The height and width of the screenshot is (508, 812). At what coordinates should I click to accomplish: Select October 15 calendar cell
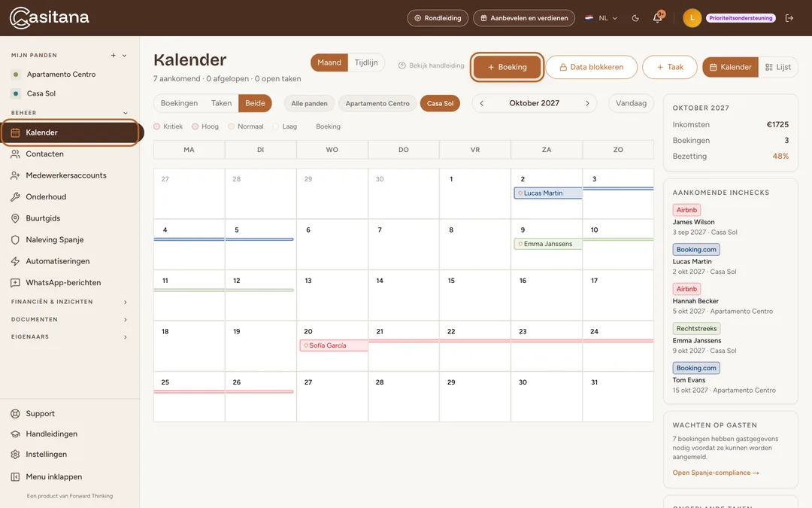pos(475,295)
